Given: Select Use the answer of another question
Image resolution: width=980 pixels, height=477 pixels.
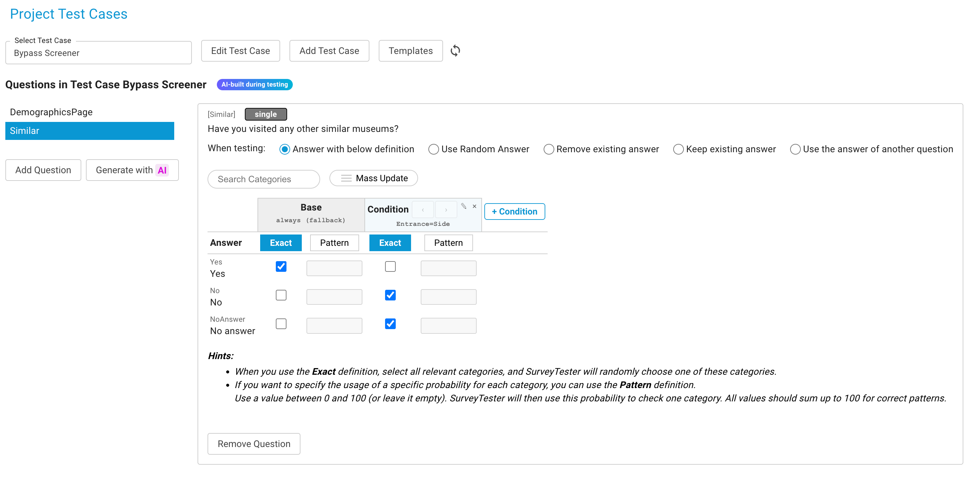Looking at the screenshot, I should 795,149.
